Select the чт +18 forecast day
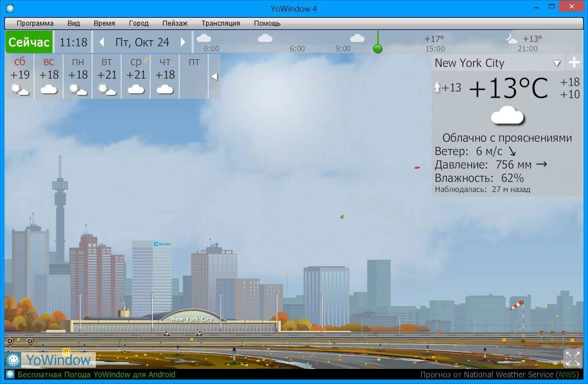The image size is (588, 384). point(165,76)
